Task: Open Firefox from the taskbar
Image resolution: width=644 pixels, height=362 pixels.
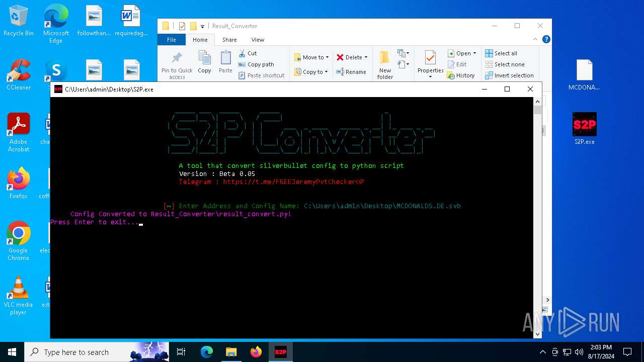Action: (256, 352)
